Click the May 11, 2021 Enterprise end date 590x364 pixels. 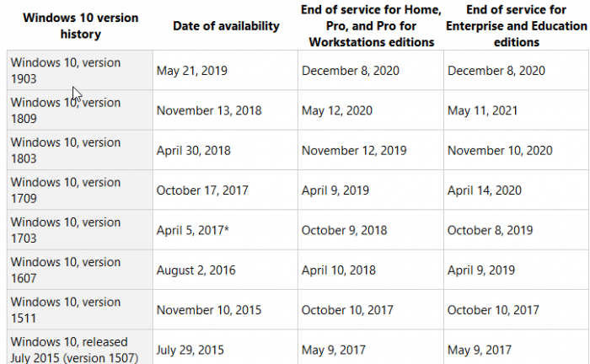483,110
